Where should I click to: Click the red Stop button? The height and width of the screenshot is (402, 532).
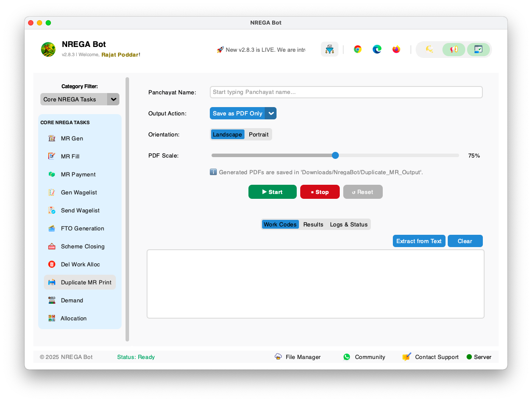(x=320, y=192)
